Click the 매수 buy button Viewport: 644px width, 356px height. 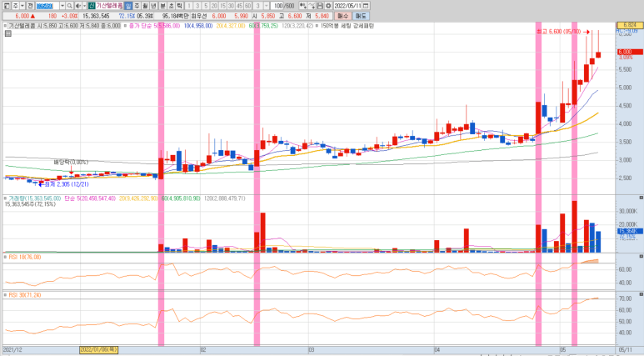342,16
